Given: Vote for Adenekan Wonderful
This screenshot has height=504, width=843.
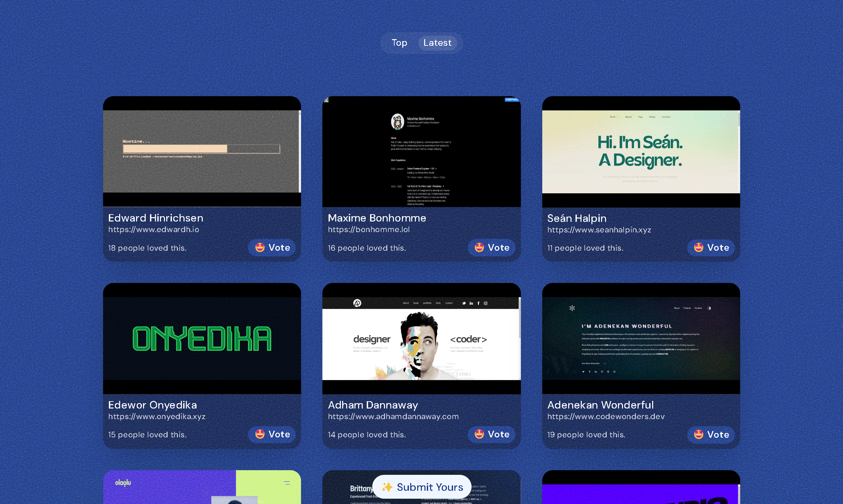Looking at the screenshot, I should [711, 435].
